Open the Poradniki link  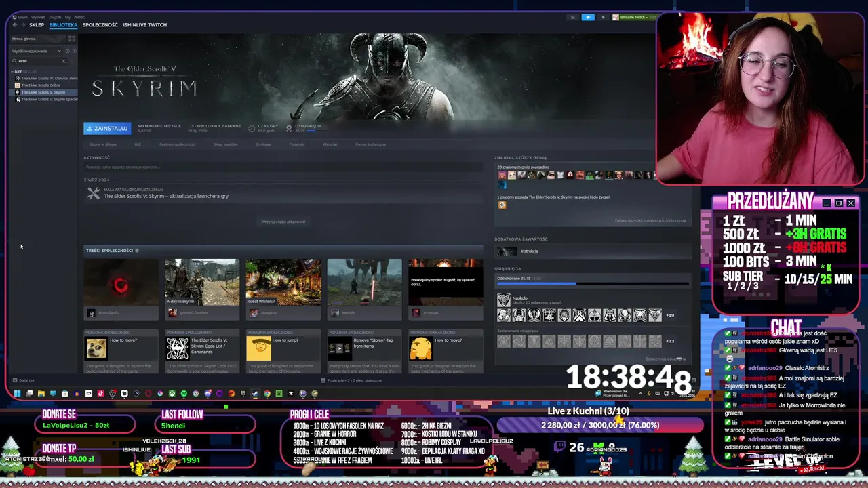pyautogui.click(x=297, y=144)
